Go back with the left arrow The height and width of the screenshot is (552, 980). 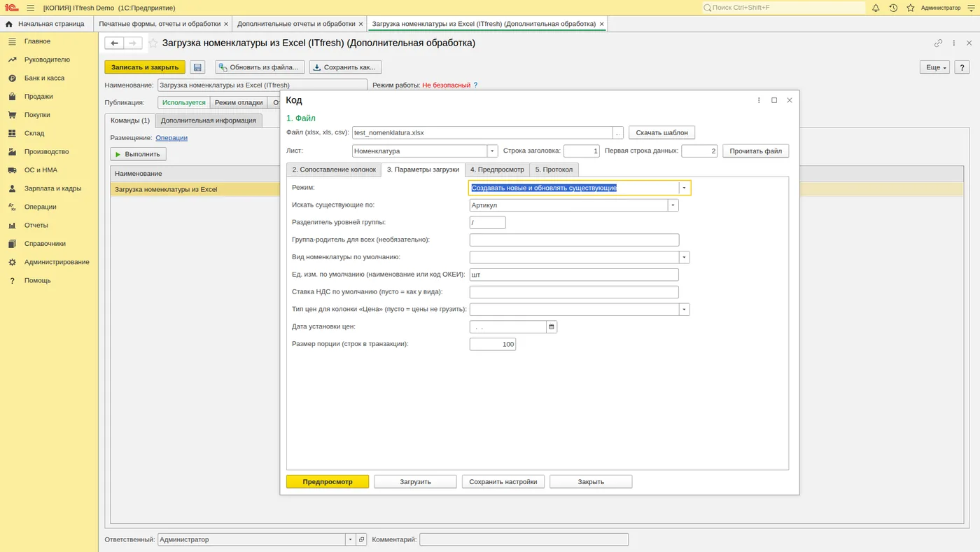click(x=115, y=43)
